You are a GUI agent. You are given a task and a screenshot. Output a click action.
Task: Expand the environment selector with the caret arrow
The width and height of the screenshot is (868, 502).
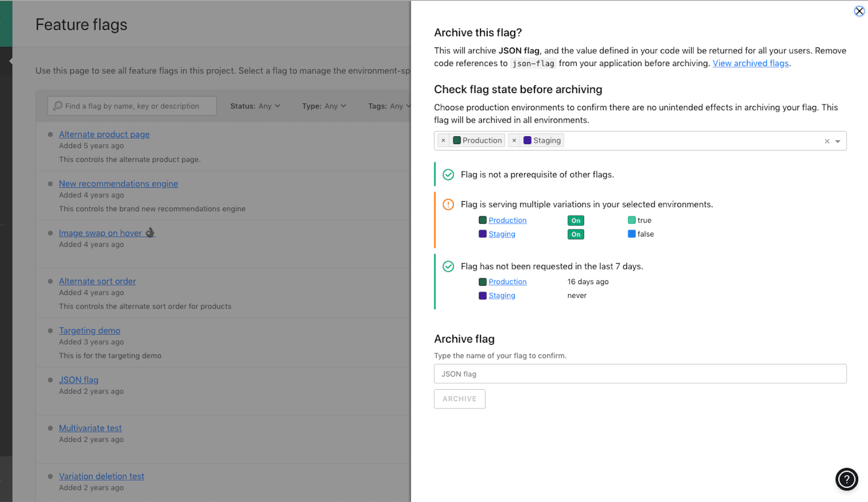[839, 141]
